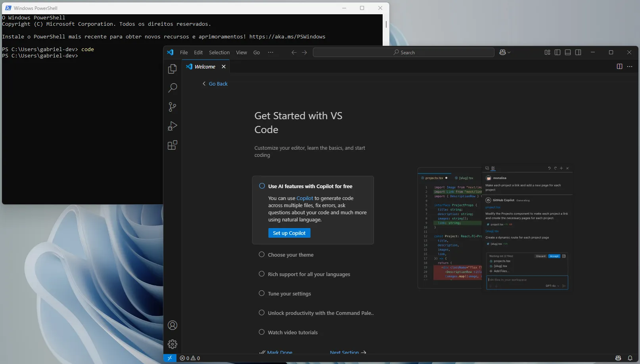
Task: Open the Copilot status icon in status bar
Action: coord(618,358)
